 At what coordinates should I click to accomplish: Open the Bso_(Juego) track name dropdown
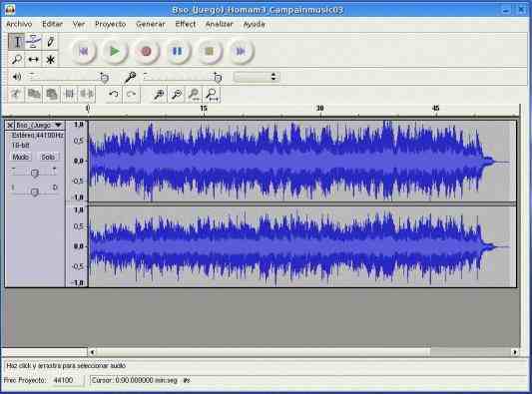click(x=40, y=126)
